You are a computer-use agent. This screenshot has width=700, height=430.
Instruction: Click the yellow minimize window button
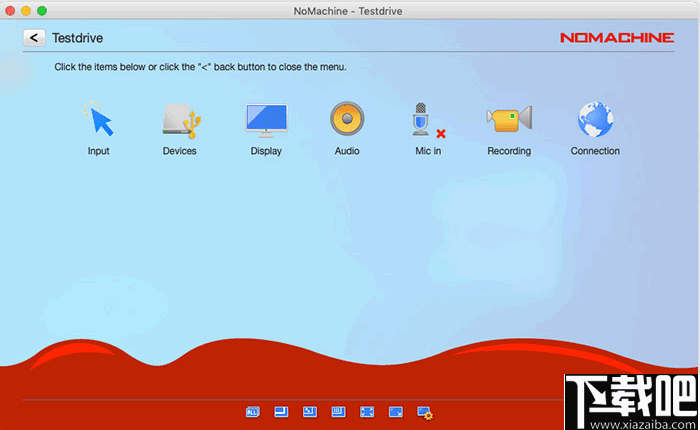click(26, 11)
